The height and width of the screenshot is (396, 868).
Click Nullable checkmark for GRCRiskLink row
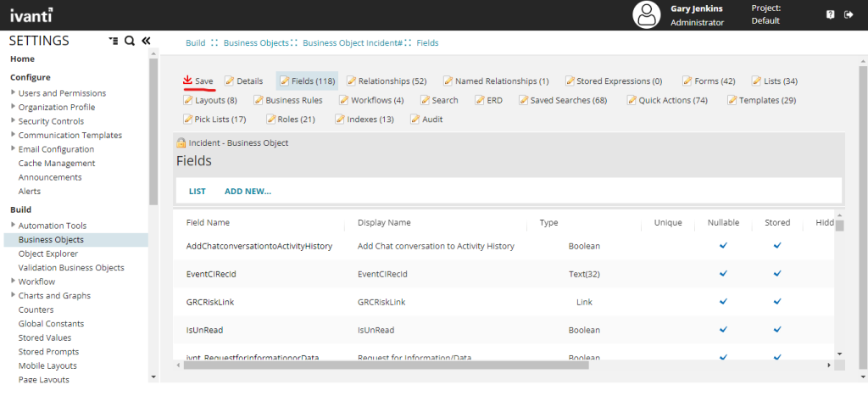[723, 302]
